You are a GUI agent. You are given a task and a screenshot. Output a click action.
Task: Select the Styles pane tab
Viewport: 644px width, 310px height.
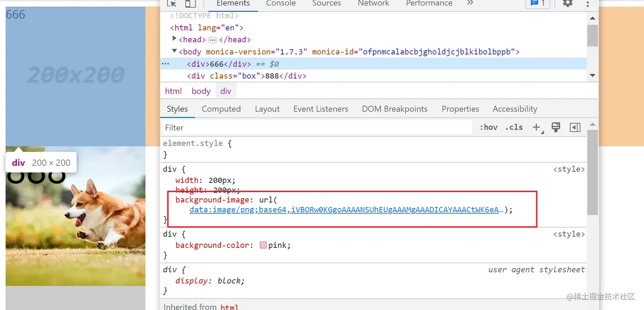point(177,109)
